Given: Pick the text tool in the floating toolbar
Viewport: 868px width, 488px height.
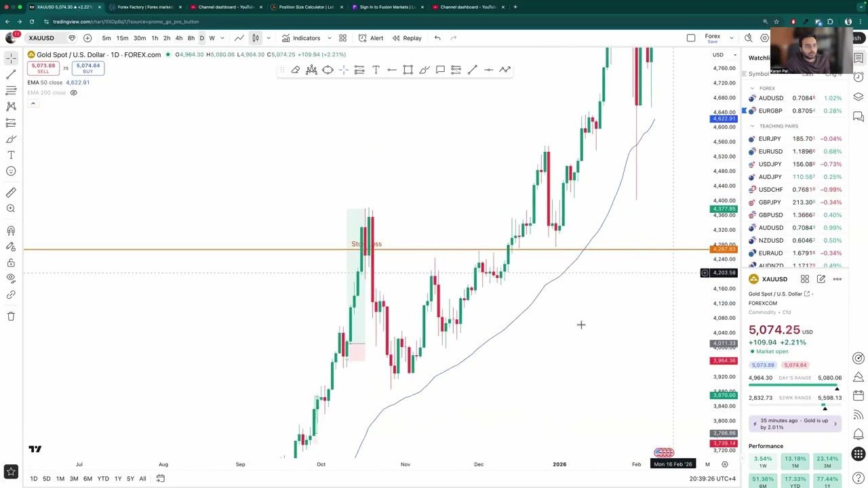Looking at the screenshot, I should [376, 70].
